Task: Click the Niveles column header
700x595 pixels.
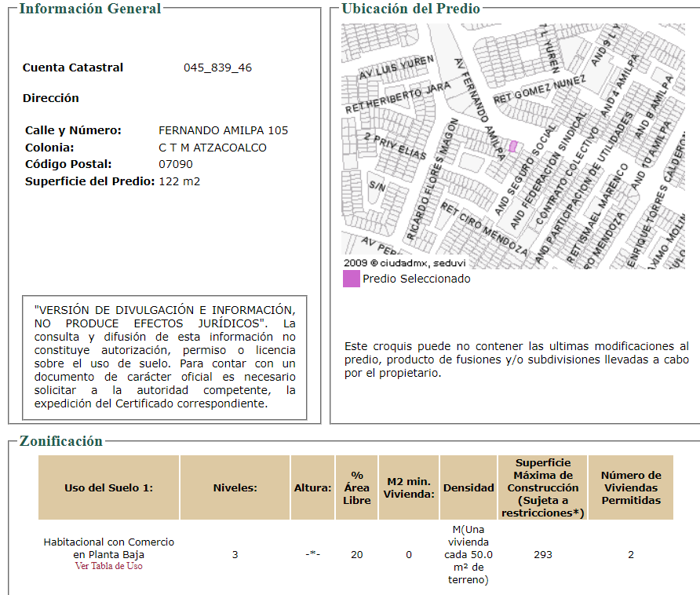Action: (235, 487)
